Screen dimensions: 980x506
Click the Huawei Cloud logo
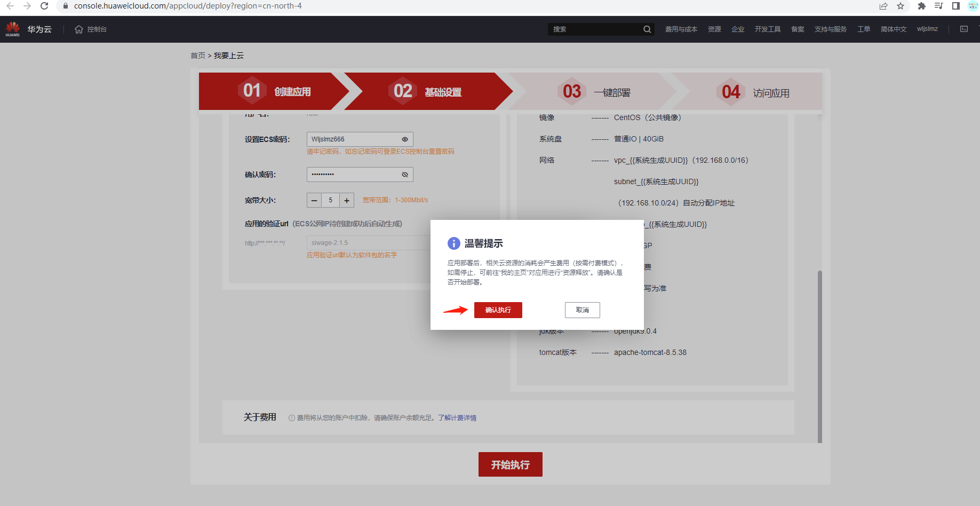click(x=13, y=29)
